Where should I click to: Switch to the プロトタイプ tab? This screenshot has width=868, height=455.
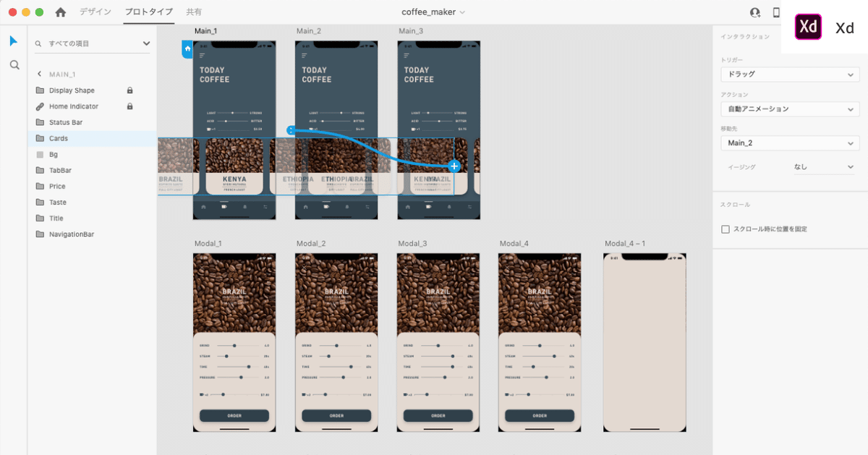(148, 12)
